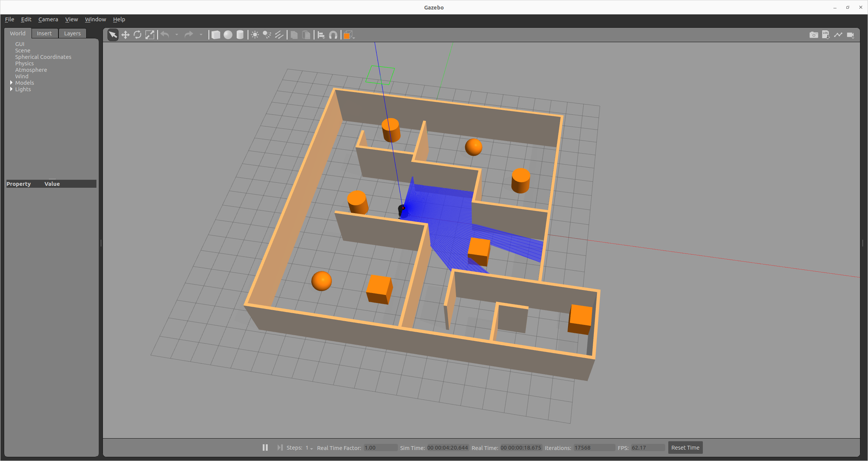This screenshot has width=868, height=461.
Task: Open the view angle cube dropdown
Action: point(349,35)
